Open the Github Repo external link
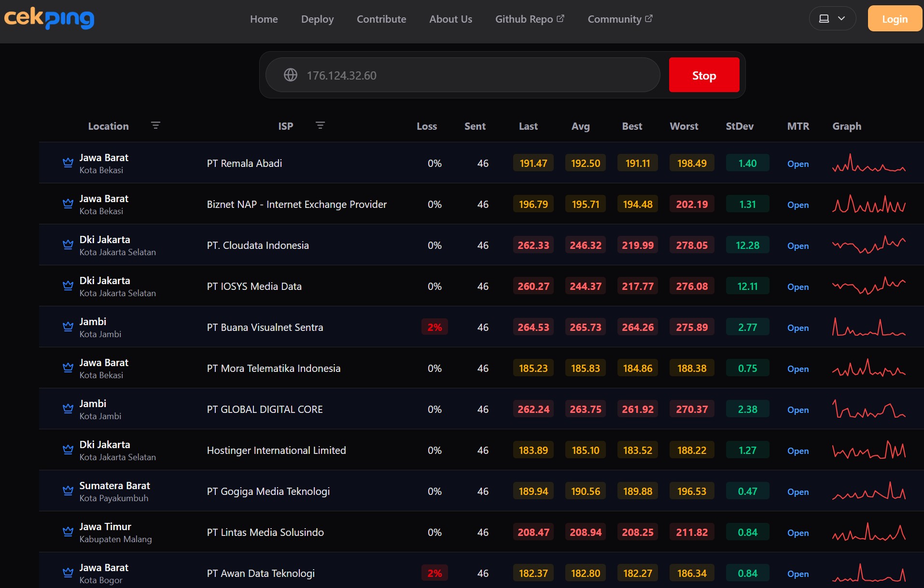 [x=530, y=19]
